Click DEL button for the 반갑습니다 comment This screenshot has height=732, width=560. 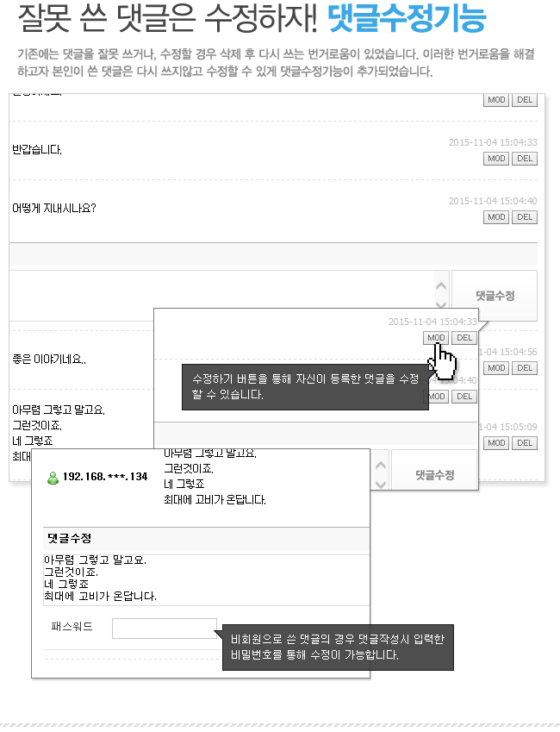(x=525, y=159)
